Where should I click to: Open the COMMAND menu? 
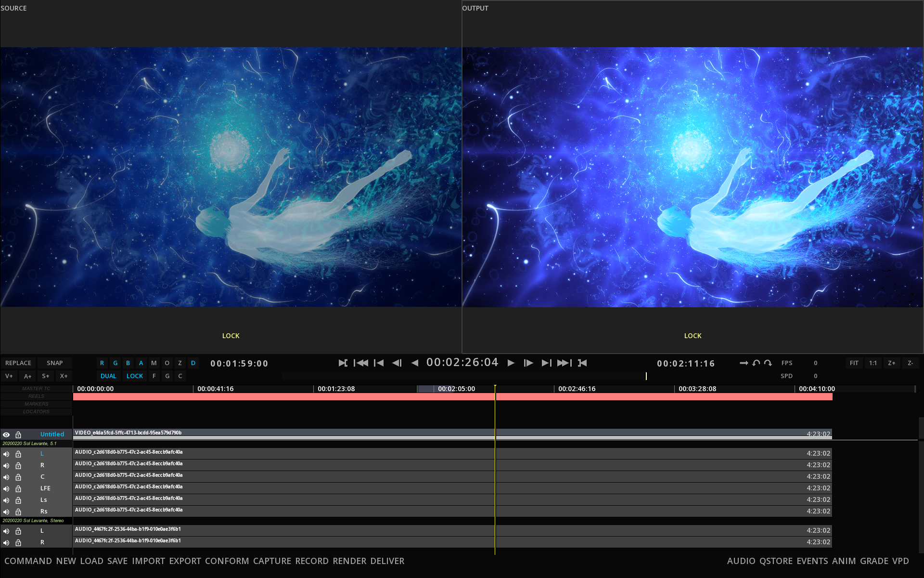point(28,561)
